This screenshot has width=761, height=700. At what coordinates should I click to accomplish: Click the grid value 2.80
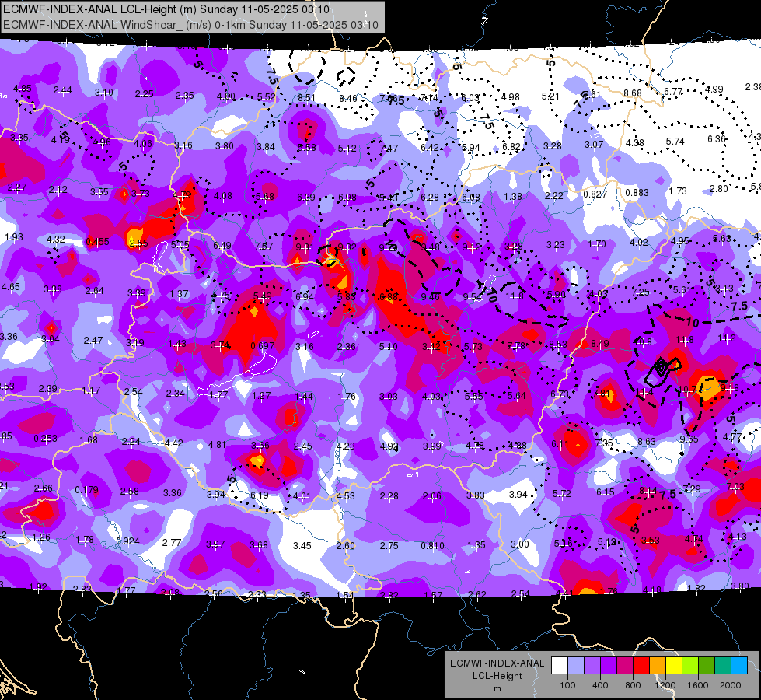coord(718,188)
